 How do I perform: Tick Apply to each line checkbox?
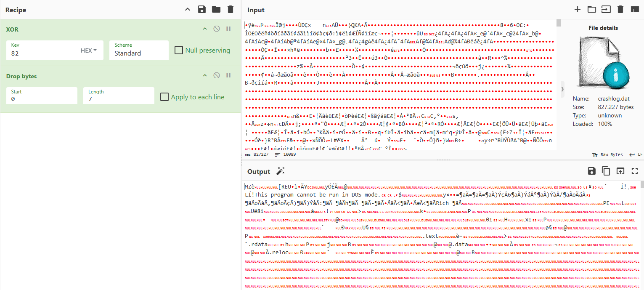pyautogui.click(x=164, y=97)
